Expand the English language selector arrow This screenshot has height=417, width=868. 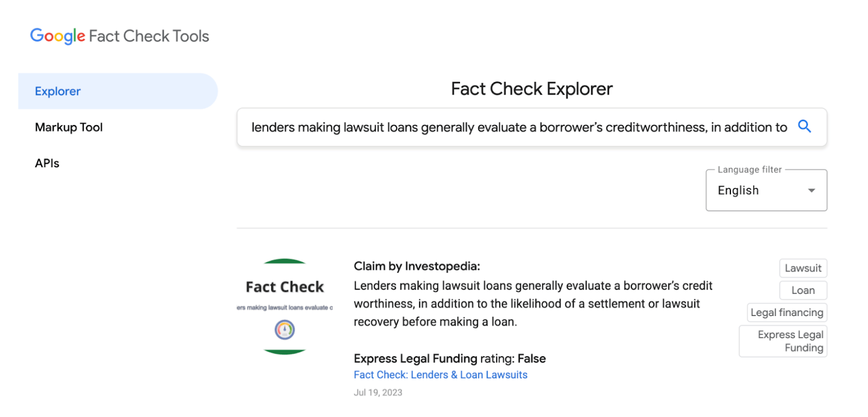click(810, 190)
